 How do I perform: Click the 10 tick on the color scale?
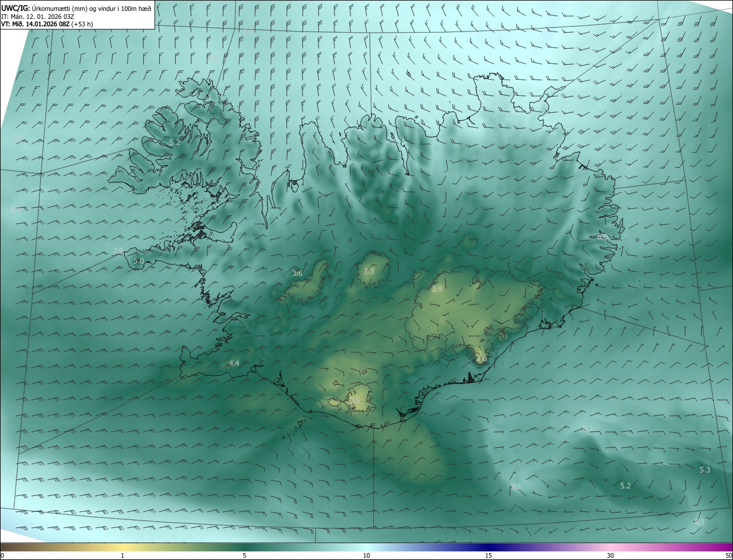click(366, 555)
